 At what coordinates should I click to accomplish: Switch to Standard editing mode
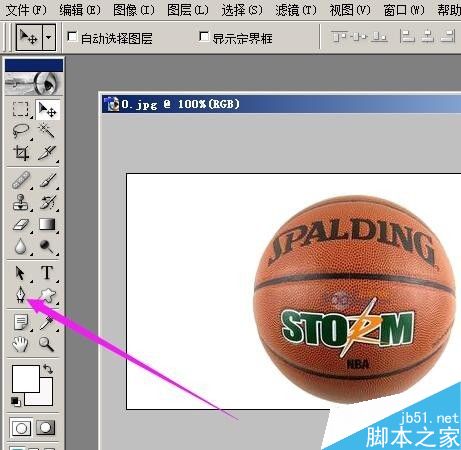click(21, 427)
